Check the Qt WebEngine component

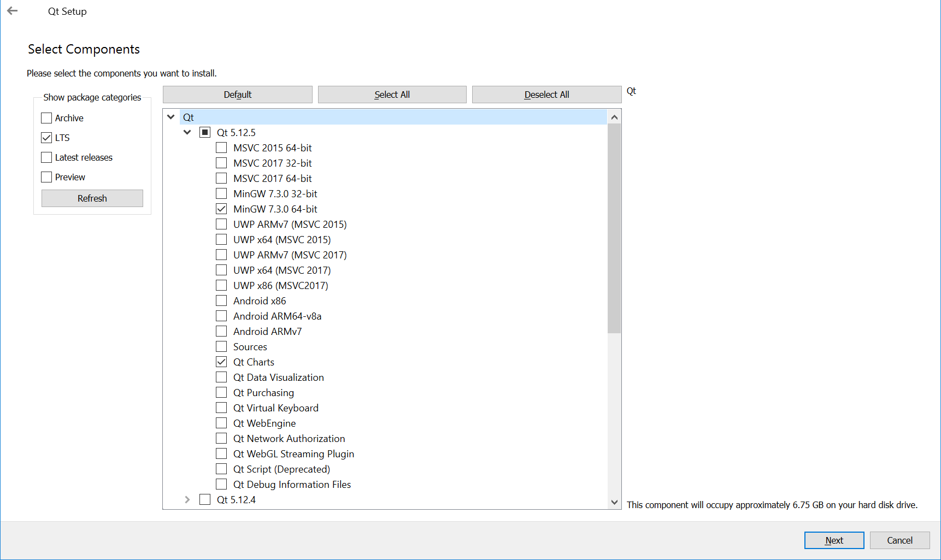[221, 423]
